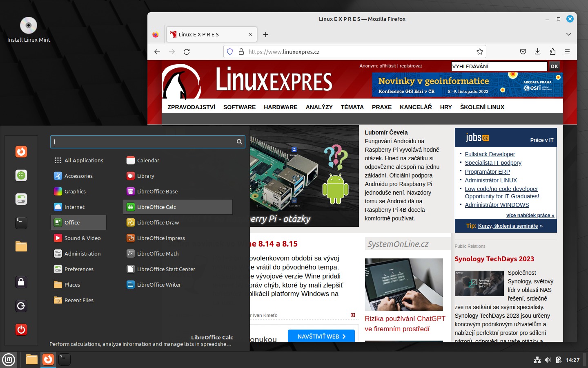Select Administration category

click(78, 254)
